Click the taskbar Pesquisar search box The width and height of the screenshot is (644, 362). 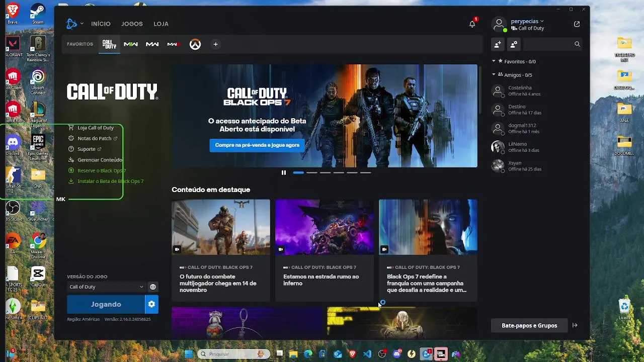coord(233,354)
